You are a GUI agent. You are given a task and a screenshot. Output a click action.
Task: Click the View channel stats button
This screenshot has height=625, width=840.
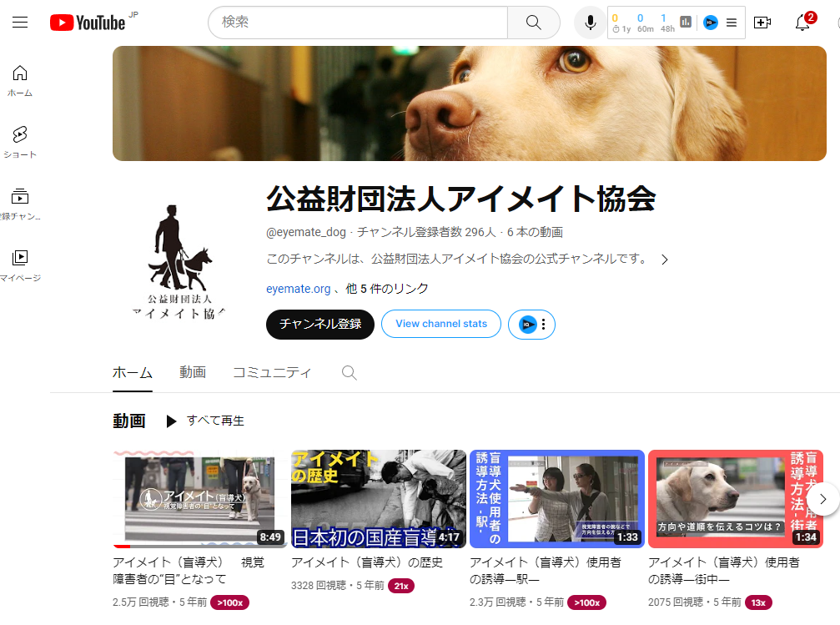tap(441, 325)
